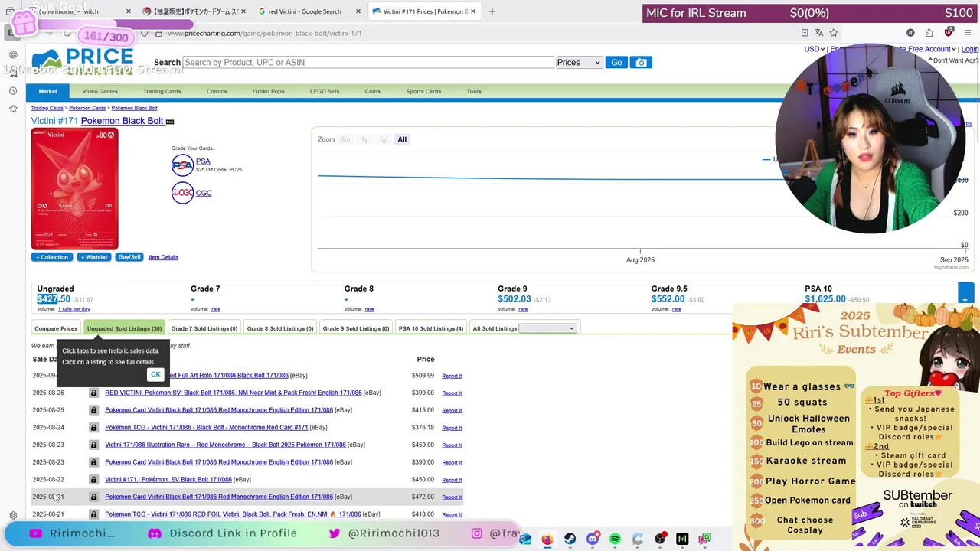The width and height of the screenshot is (980, 551).
Task: Click the Go search button
Action: 616,62
